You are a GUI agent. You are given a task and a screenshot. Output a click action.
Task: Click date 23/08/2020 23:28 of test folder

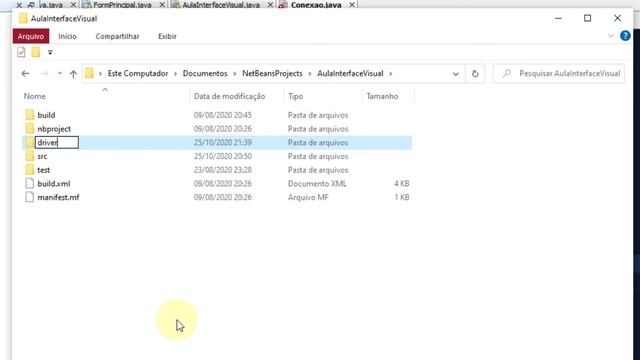pyautogui.click(x=222, y=170)
